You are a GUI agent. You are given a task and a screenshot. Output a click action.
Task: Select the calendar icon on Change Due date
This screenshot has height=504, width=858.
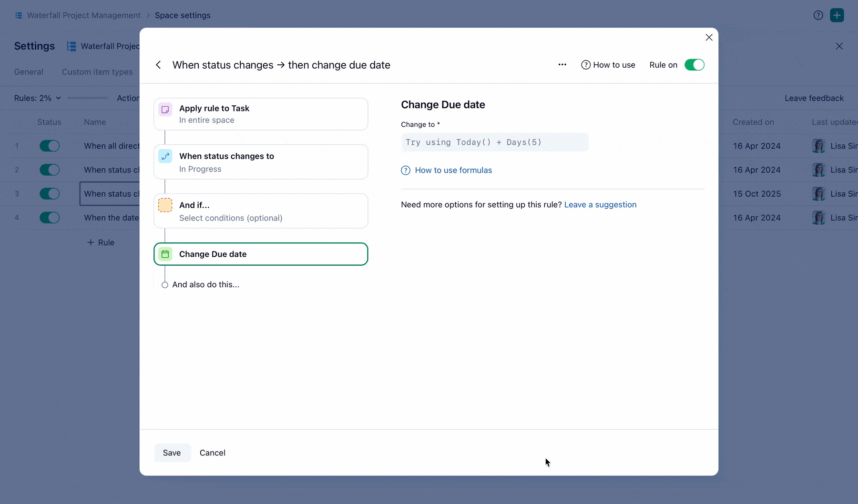[165, 254]
